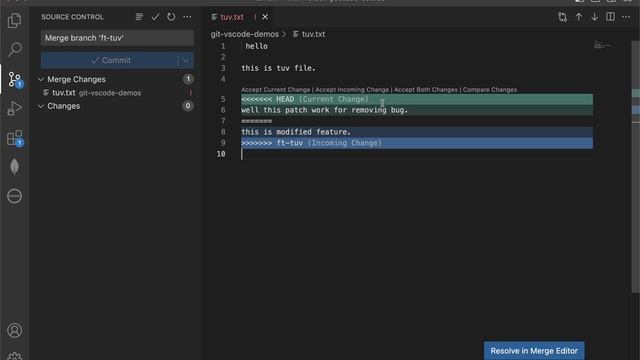640x360 pixels.
Task: Click Split Editor icon
Action: click(x=610, y=17)
